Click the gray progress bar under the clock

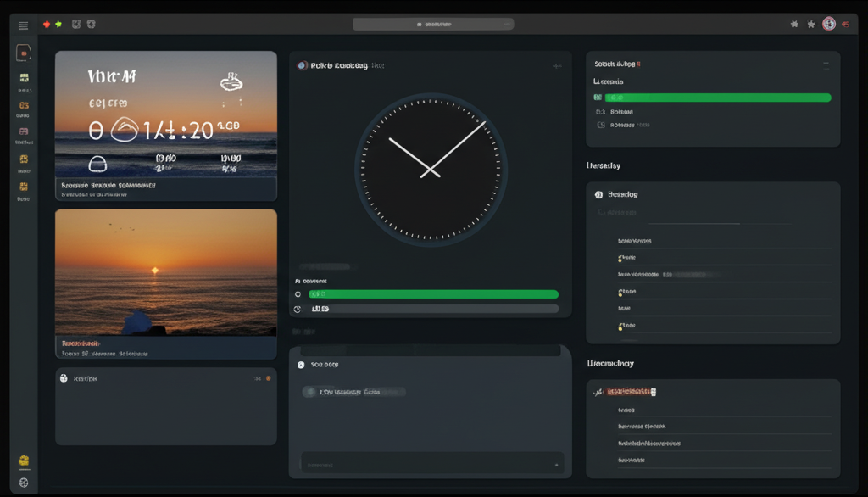click(x=433, y=309)
